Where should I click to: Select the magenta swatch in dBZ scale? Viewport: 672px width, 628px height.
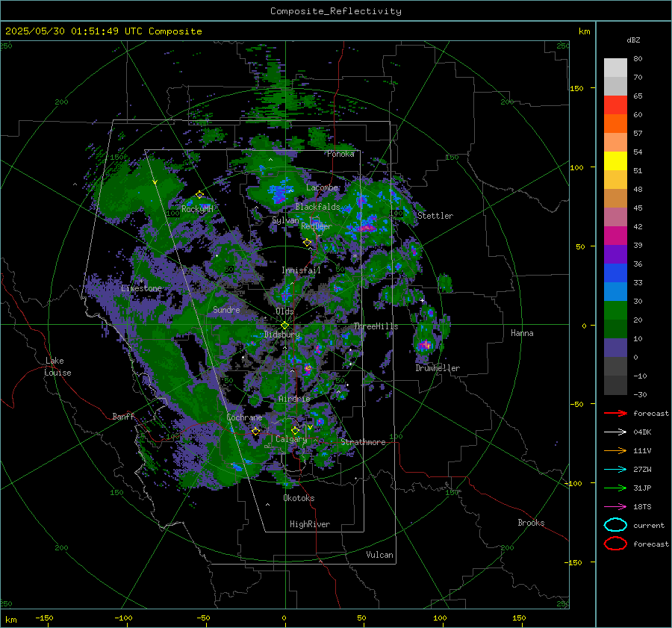(x=615, y=236)
